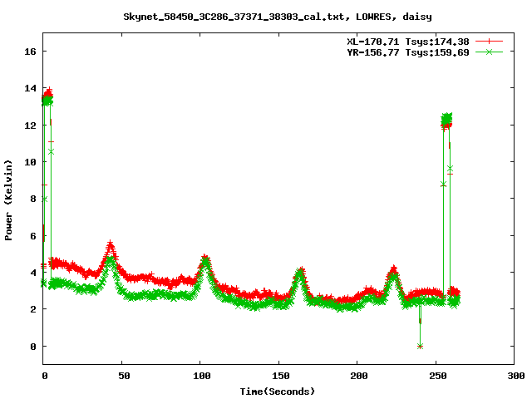Click the green YR legend line sample

coord(489,52)
